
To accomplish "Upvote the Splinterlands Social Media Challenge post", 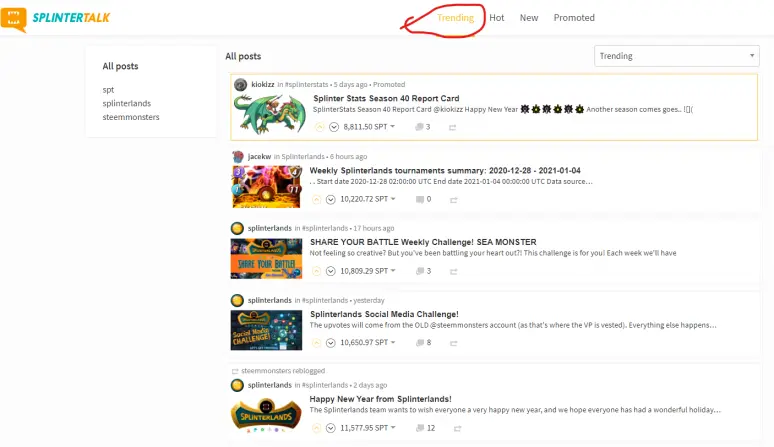I will tap(316, 342).
